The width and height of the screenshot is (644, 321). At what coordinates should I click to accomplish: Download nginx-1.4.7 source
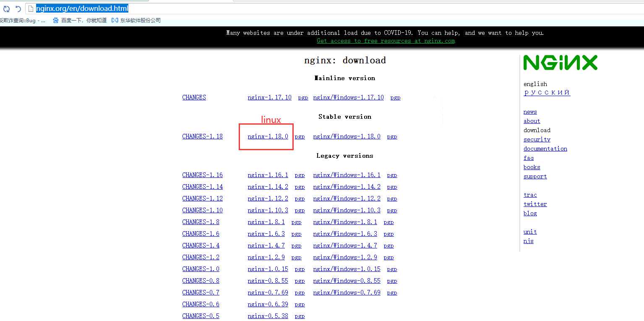[x=266, y=245]
